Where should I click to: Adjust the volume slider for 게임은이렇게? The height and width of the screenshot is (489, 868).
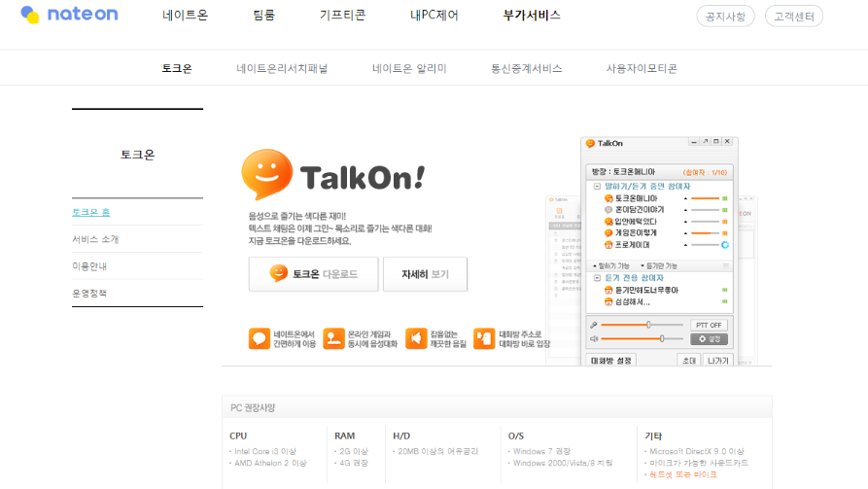coord(706,233)
